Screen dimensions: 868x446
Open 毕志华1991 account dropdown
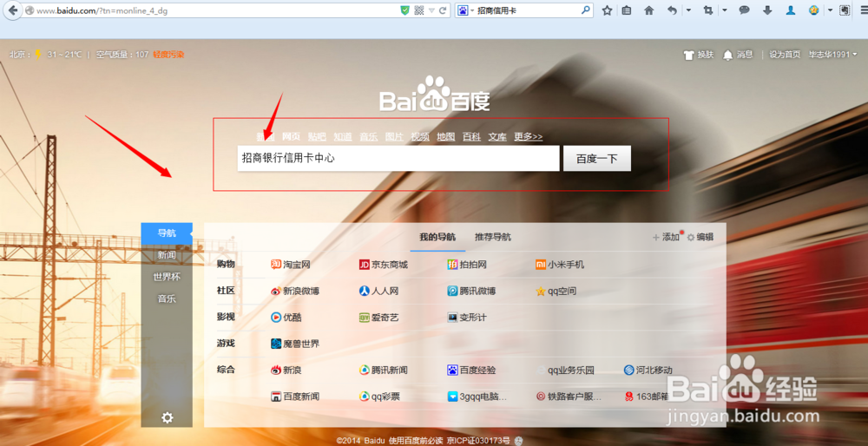pyautogui.click(x=833, y=54)
